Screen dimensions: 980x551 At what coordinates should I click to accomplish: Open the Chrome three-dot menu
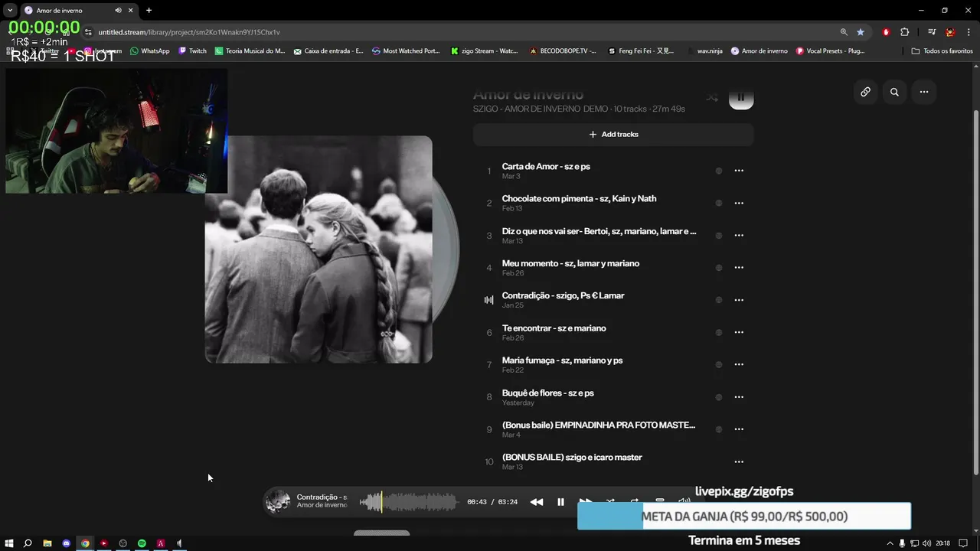coord(969,32)
